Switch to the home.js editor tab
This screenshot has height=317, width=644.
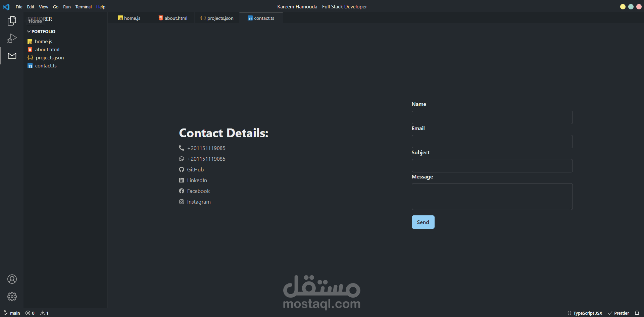click(129, 18)
